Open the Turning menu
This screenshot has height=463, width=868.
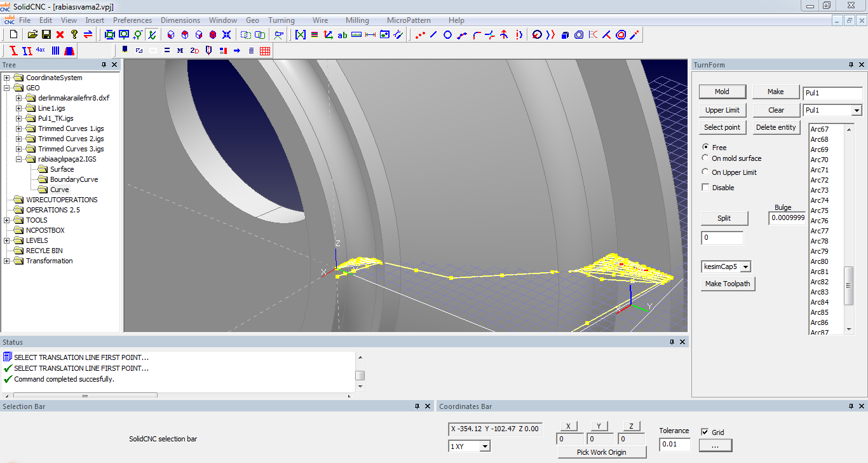pos(281,20)
